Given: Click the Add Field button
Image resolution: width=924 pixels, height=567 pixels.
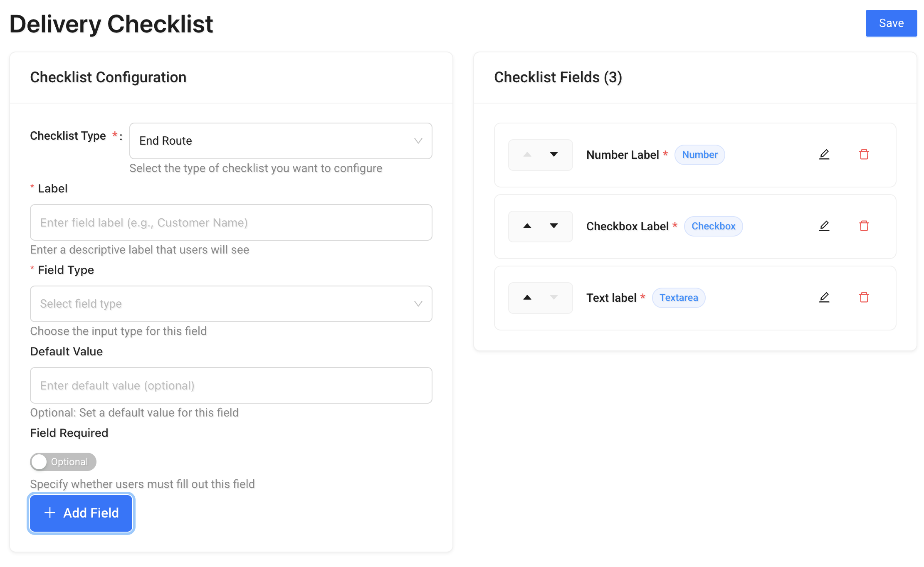Looking at the screenshot, I should tap(81, 513).
